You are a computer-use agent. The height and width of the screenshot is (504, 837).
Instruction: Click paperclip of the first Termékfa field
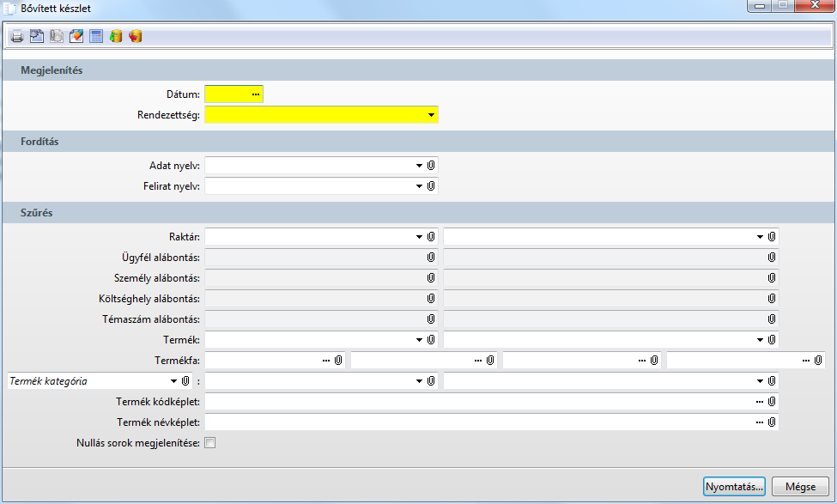pyautogui.click(x=338, y=361)
